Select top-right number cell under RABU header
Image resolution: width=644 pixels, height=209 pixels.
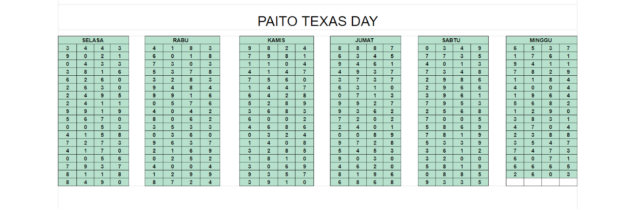210,48
